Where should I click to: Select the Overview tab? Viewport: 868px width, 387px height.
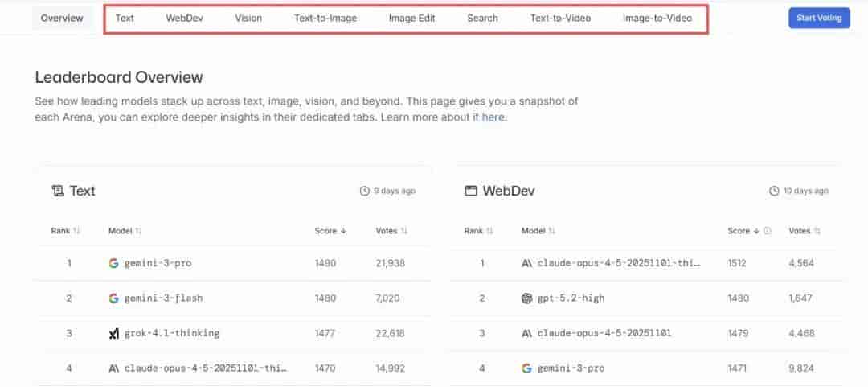(62, 19)
